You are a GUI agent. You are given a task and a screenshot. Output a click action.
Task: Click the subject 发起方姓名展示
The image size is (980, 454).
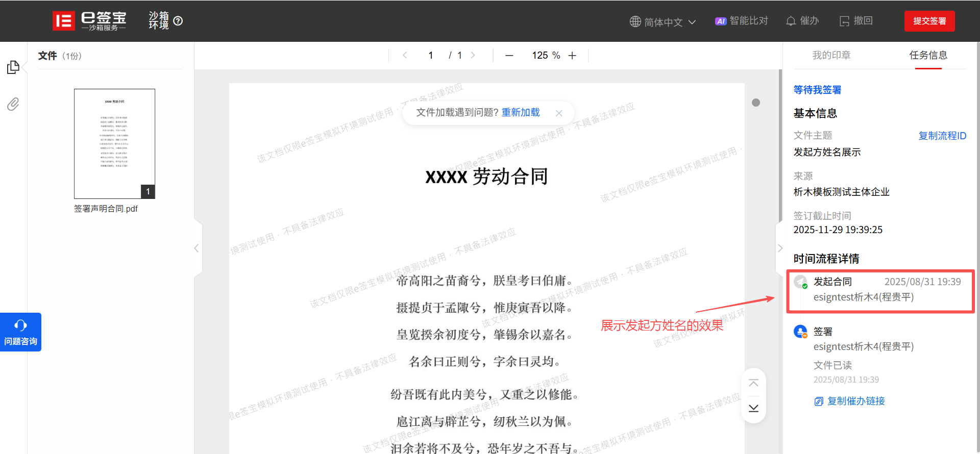827,152
